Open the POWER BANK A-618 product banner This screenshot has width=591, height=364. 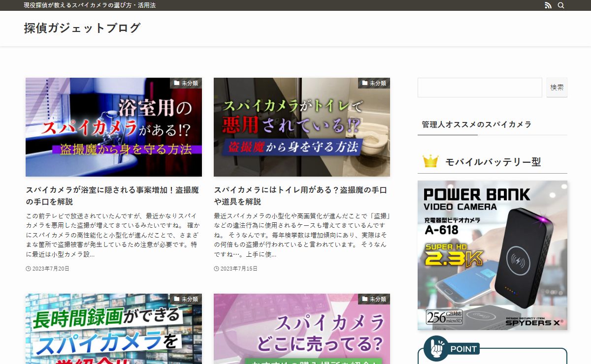492,255
